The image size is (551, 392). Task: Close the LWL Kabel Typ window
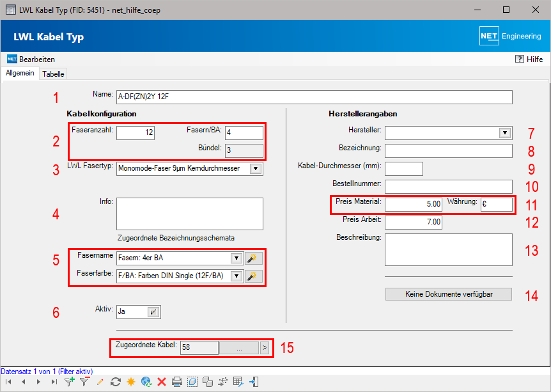click(x=535, y=10)
